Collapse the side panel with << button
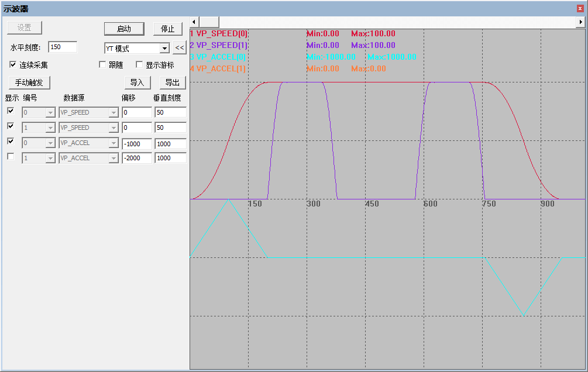 point(180,47)
